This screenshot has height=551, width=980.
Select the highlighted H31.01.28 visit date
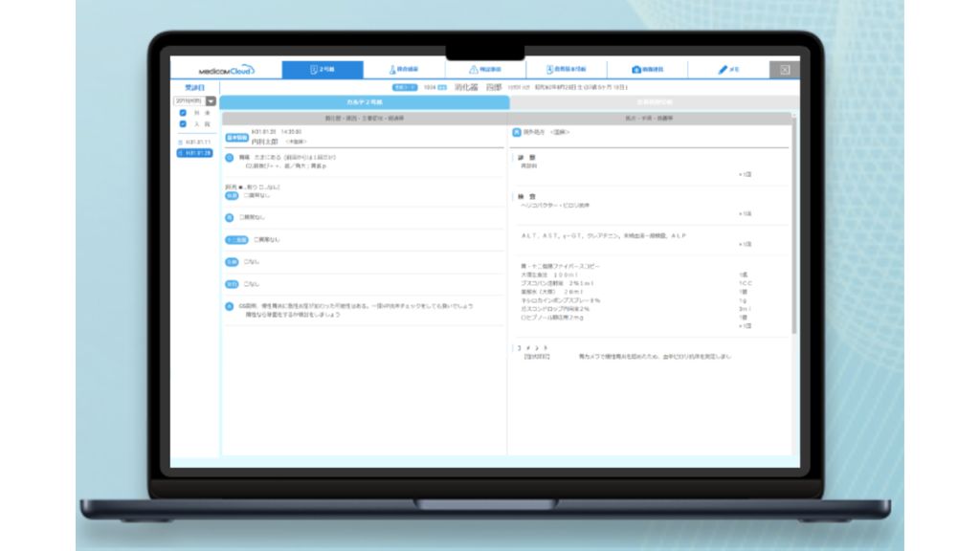point(196,153)
